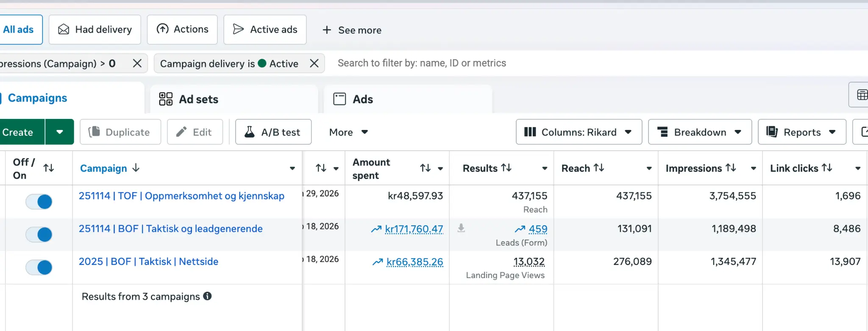Viewport: 868px width, 331px height.
Task: Sort by Impressions arrows icon
Action: point(731,168)
